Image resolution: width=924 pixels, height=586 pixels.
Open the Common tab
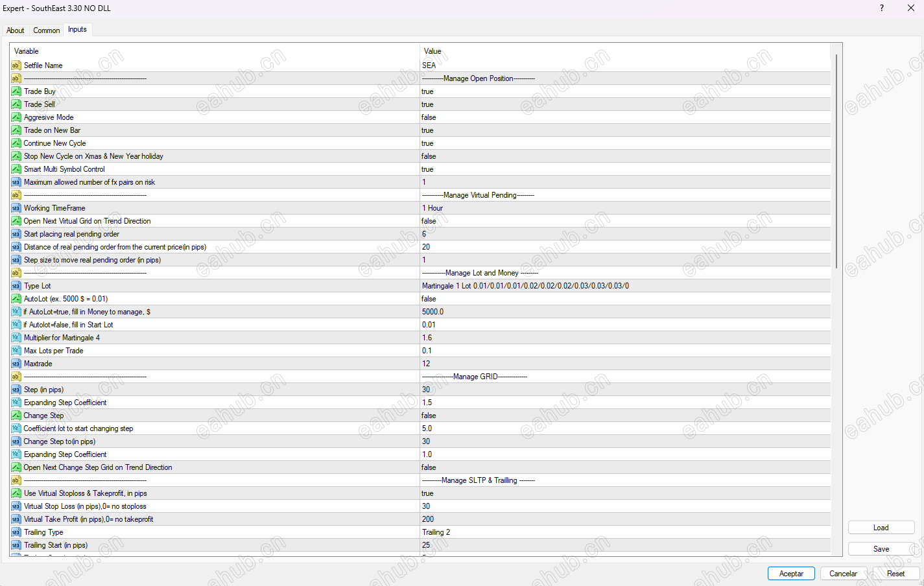tap(47, 30)
